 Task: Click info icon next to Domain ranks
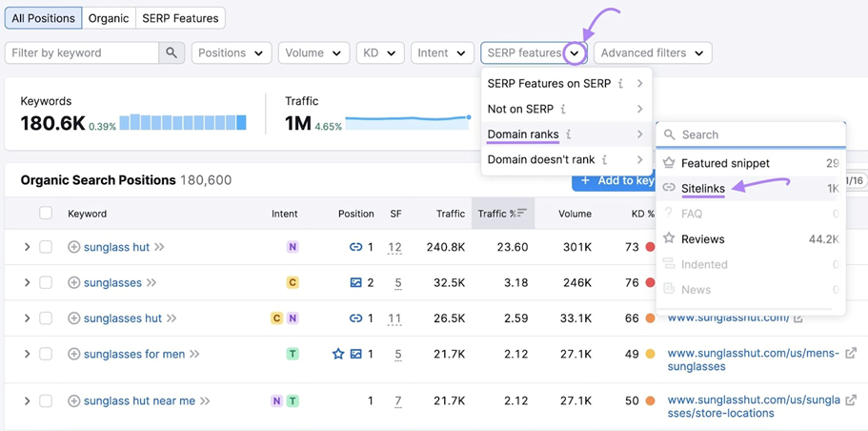click(x=569, y=135)
